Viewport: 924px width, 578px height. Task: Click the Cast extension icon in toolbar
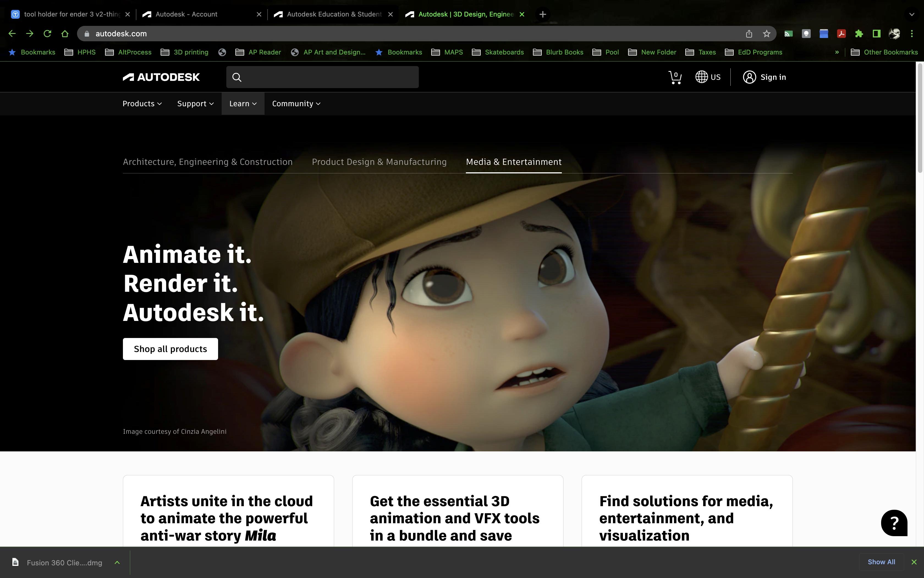788,34
